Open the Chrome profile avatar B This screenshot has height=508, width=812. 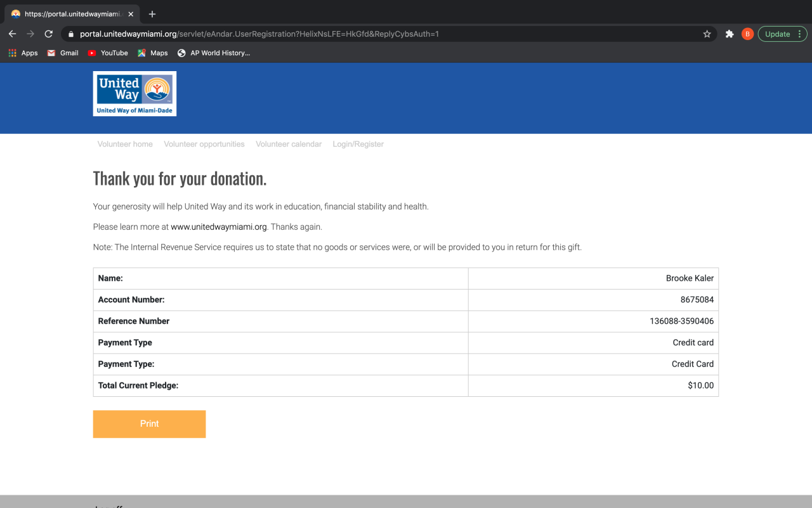[747, 34]
